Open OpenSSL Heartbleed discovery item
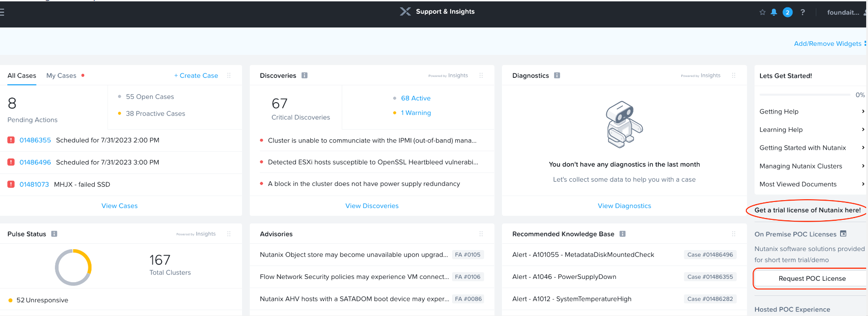The width and height of the screenshot is (868, 316). (373, 162)
